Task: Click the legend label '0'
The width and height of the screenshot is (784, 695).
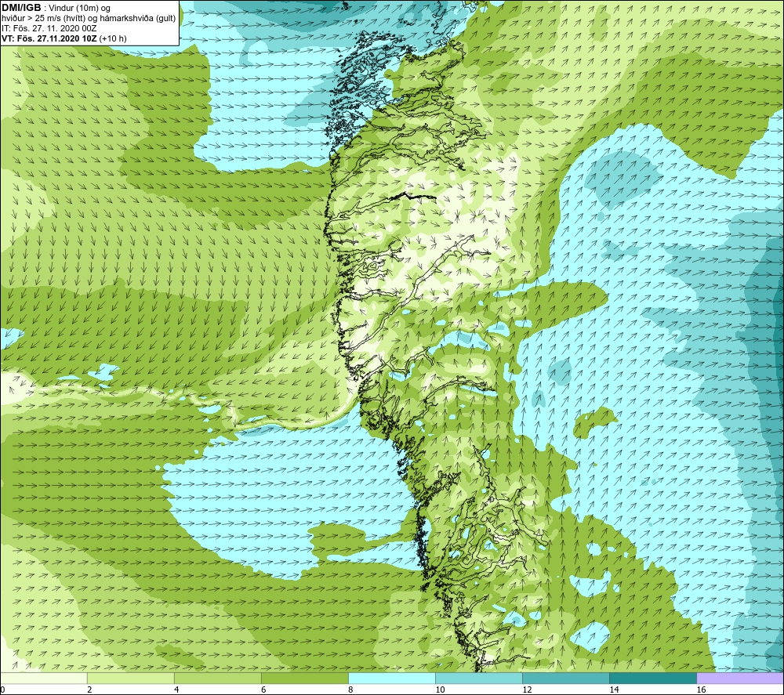Action: pos(2,690)
